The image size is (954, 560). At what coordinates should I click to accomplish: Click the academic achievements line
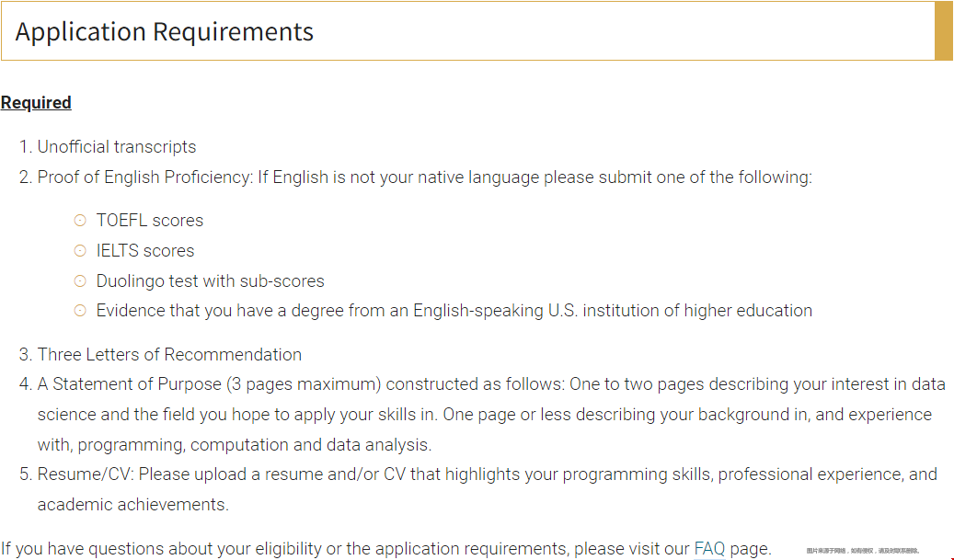pyautogui.click(x=133, y=505)
